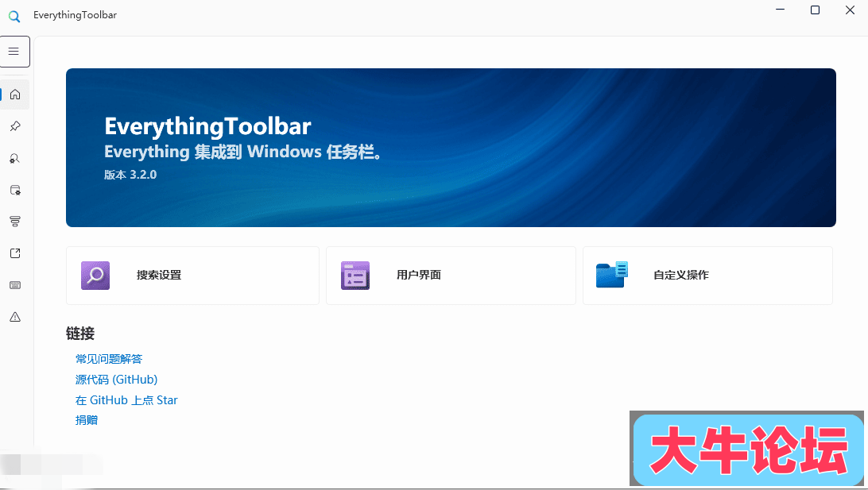The height and width of the screenshot is (490, 868).
Task: Click the 版本 3.2.0 version text
Action: pyautogui.click(x=130, y=175)
